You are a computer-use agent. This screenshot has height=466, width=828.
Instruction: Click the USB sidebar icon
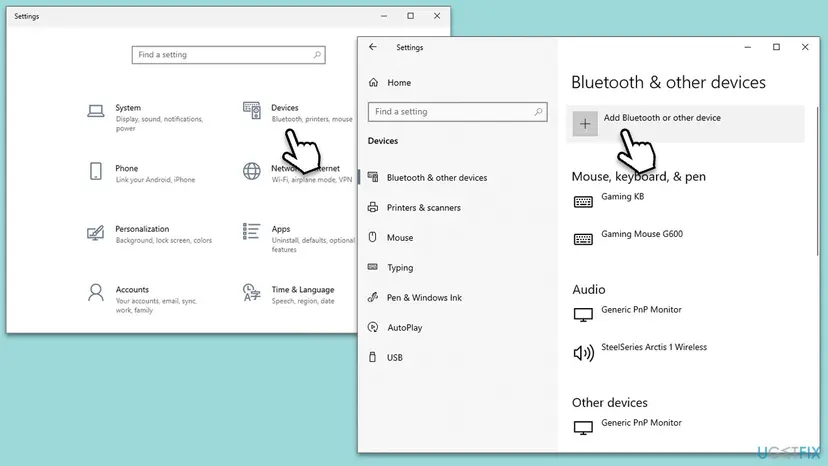click(372, 357)
